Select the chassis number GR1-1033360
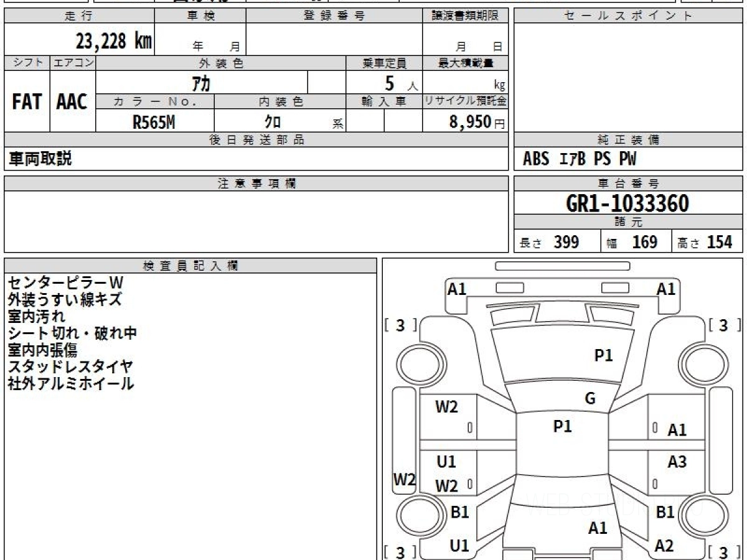Screen dimensions: 747x560 627,203
